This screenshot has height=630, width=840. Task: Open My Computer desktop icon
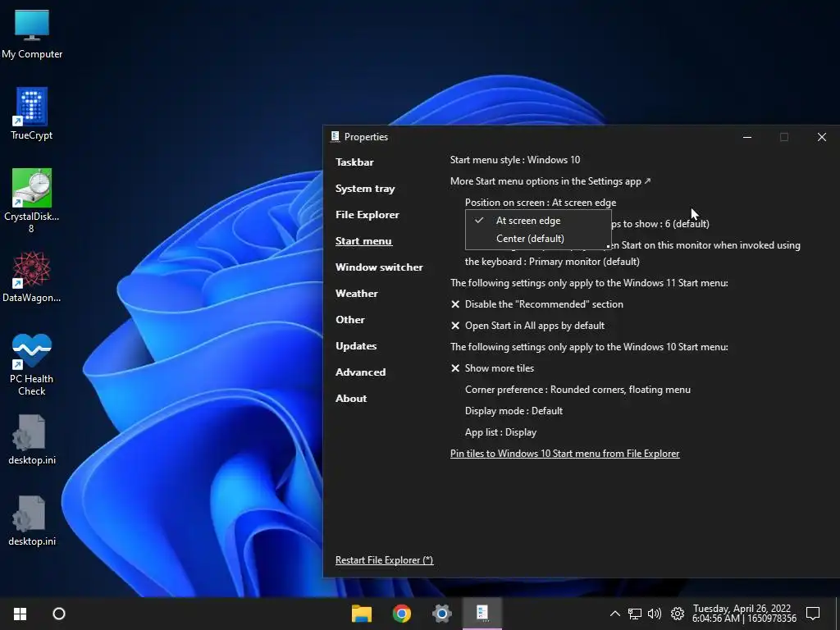tap(32, 34)
